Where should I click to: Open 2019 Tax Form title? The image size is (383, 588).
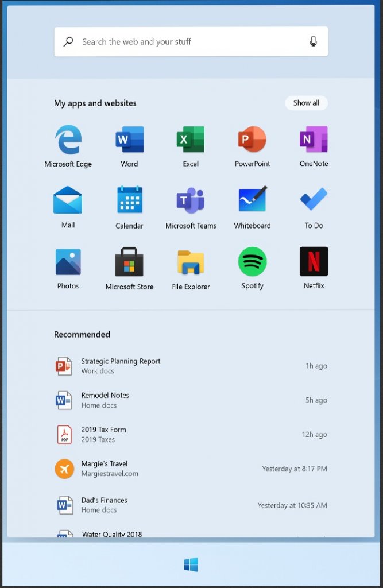coord(103,430)
